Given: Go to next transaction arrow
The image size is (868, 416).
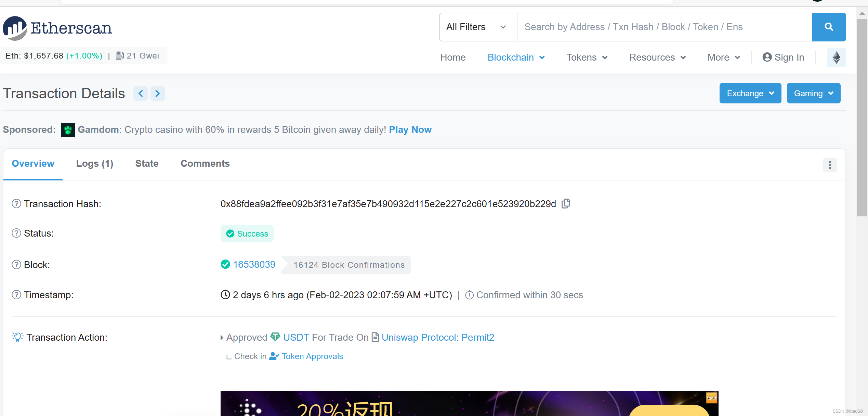Looking at the screenshot, I should (157, 93).
